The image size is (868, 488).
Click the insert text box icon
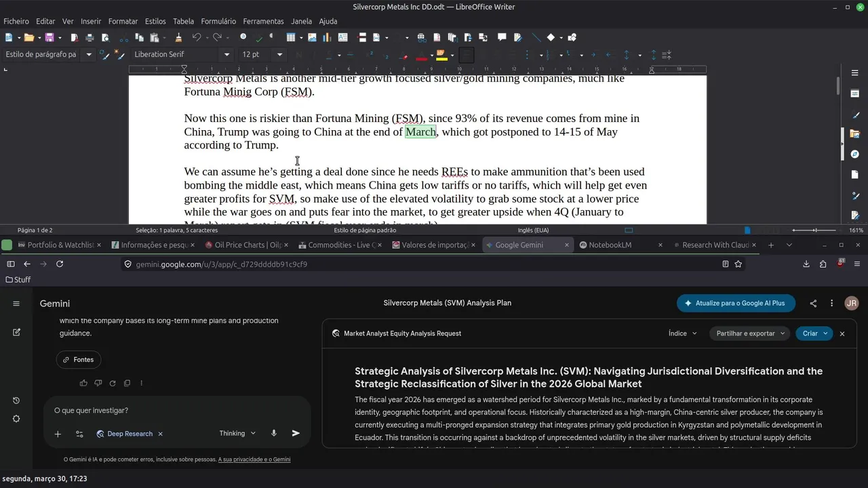click(342, 37)
